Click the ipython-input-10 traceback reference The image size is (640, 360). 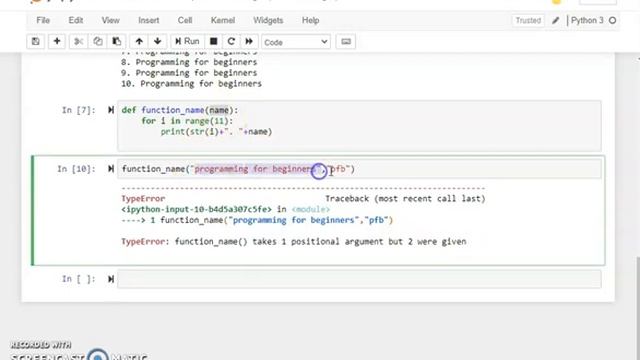(196, 209)
